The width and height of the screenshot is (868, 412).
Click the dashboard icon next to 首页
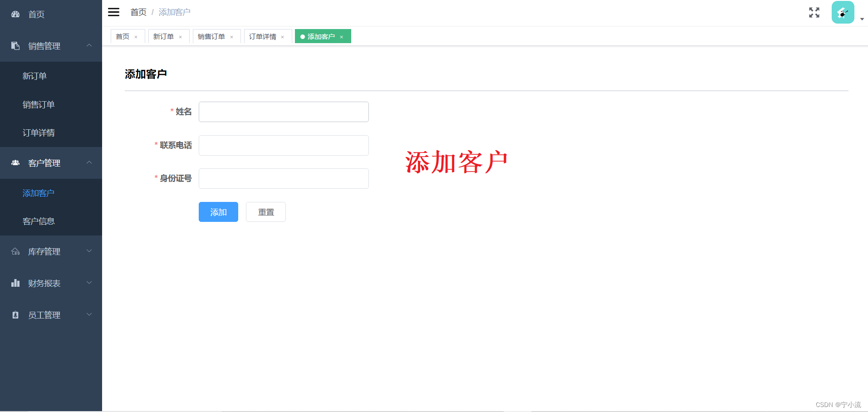coord(15,14)
